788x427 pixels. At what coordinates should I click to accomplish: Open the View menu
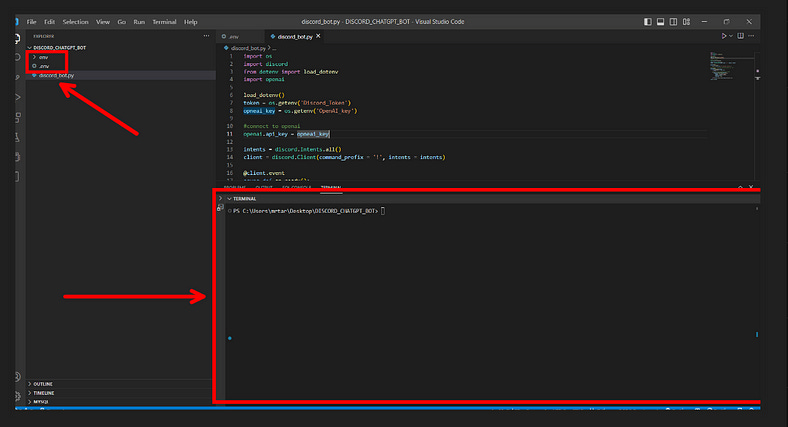coord(103,22)
